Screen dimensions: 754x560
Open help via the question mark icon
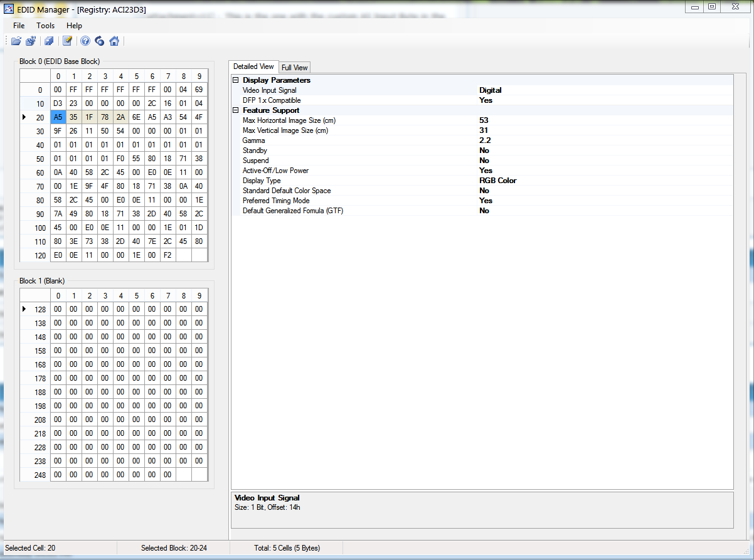point(85,41)
